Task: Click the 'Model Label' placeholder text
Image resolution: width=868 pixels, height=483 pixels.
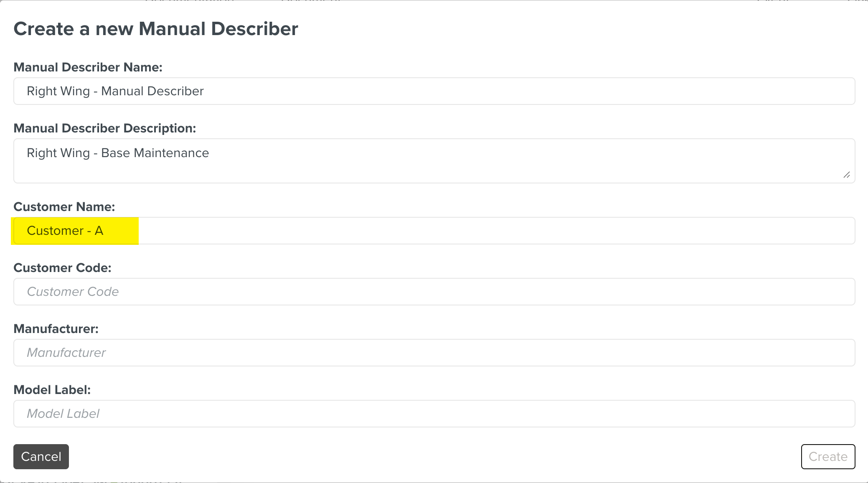Action: [x=63, y=414]
